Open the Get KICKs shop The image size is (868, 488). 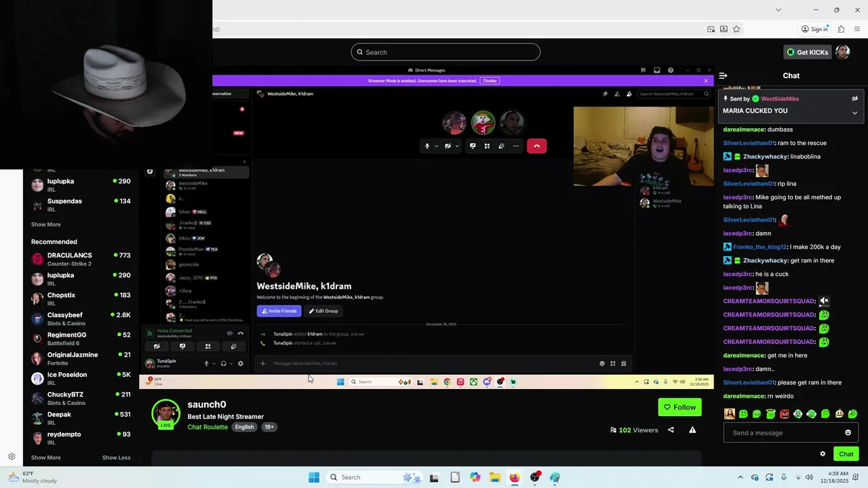(807, 52)
